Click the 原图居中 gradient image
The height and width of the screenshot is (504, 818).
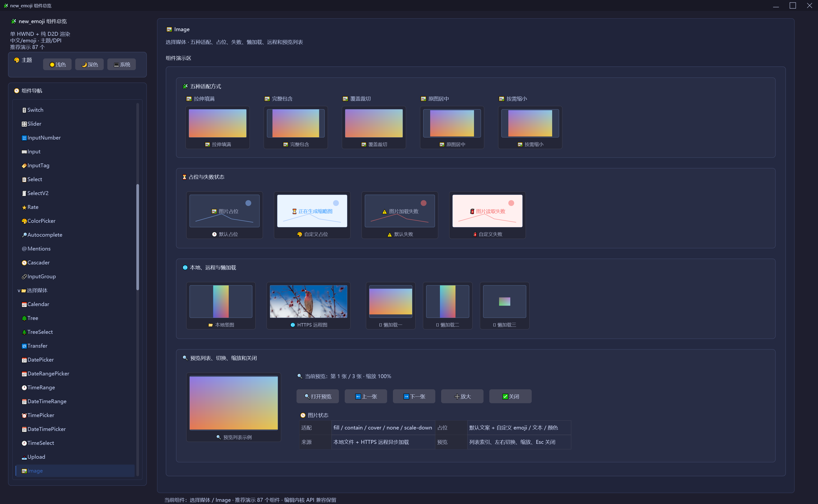452,123
